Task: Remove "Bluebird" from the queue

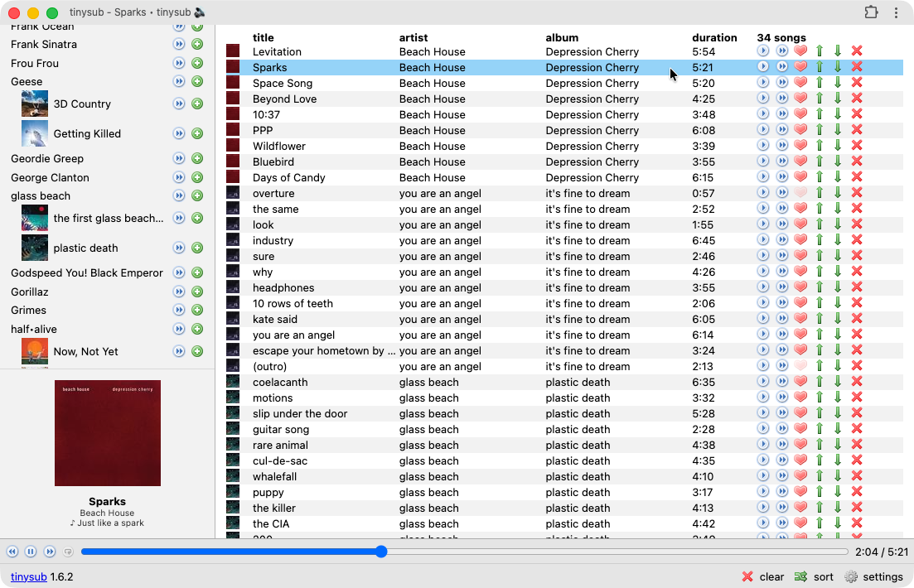Action: 857,161
